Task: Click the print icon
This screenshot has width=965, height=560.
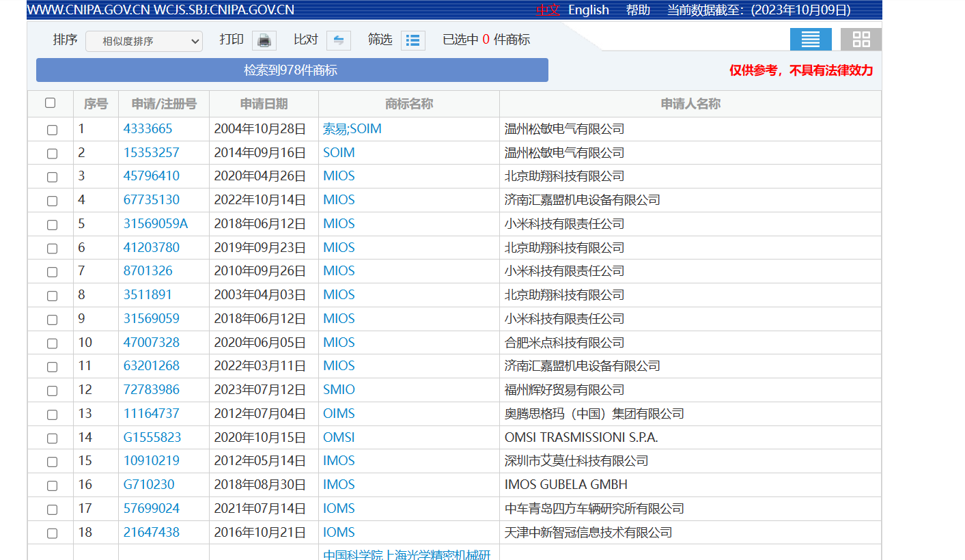Action: [264, 40]
